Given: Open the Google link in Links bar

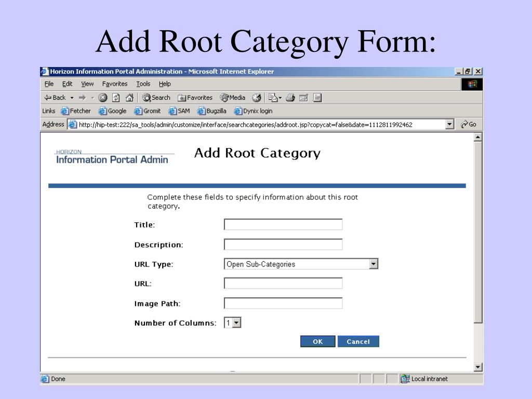Looking at the screenshot, I should [x=112, y=111].
